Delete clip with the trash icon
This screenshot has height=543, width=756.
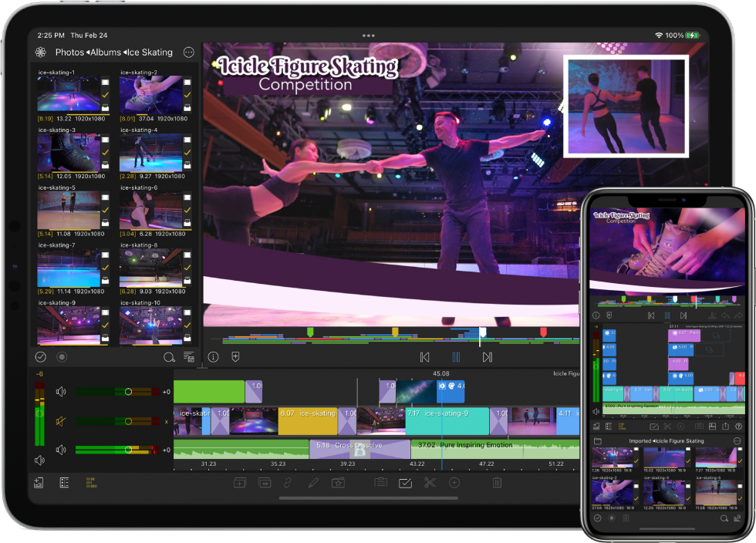(498, 483)
